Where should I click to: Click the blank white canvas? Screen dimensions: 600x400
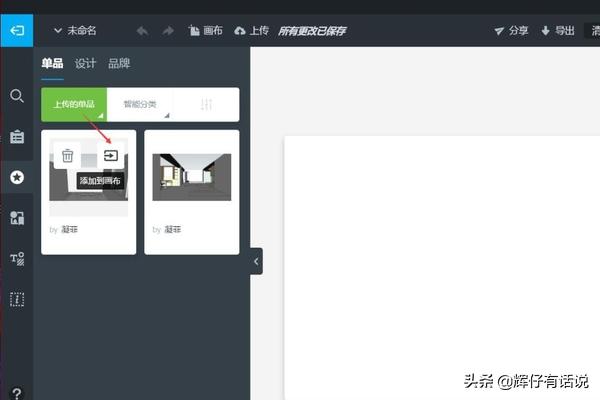click(442, 268)
